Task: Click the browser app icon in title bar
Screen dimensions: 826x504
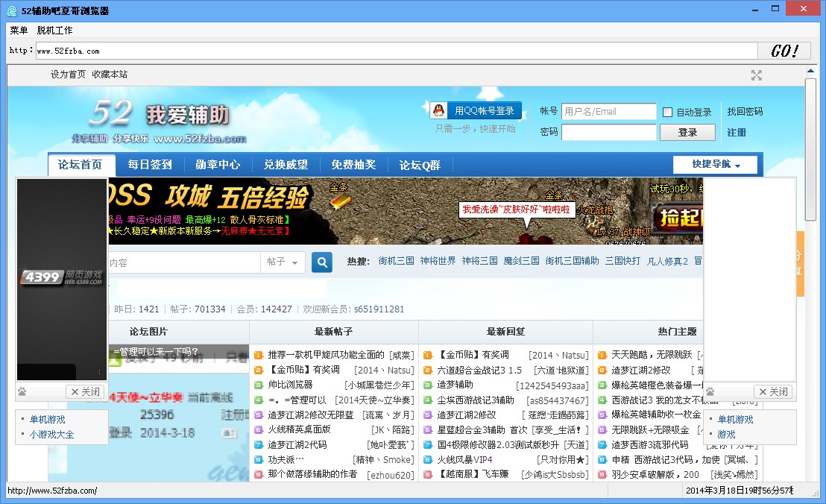Action: click(12, 10)
